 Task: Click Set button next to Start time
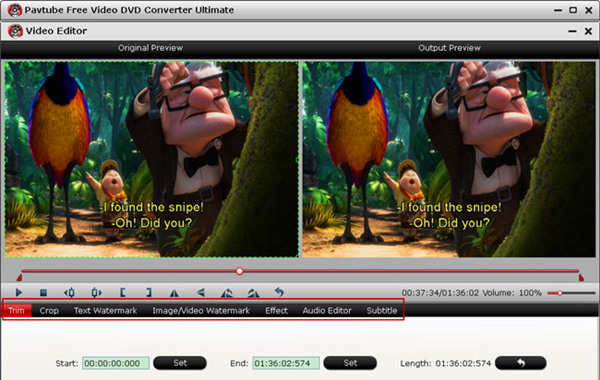point(180,363)
